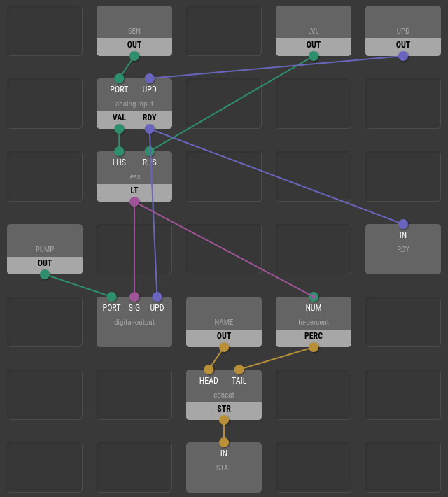Click the analog-input VAL output pin
This screenshot has height=497, width=448.
119,129
